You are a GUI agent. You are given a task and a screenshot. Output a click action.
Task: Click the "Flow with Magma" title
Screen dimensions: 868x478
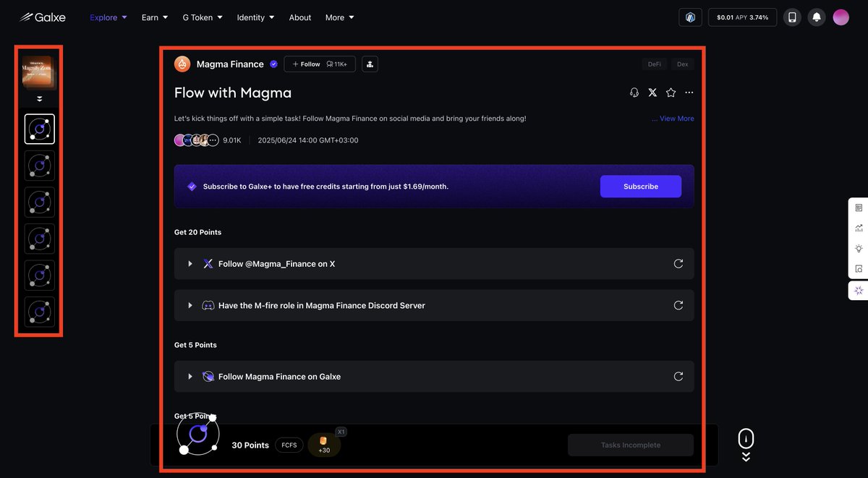pos(233,93)
